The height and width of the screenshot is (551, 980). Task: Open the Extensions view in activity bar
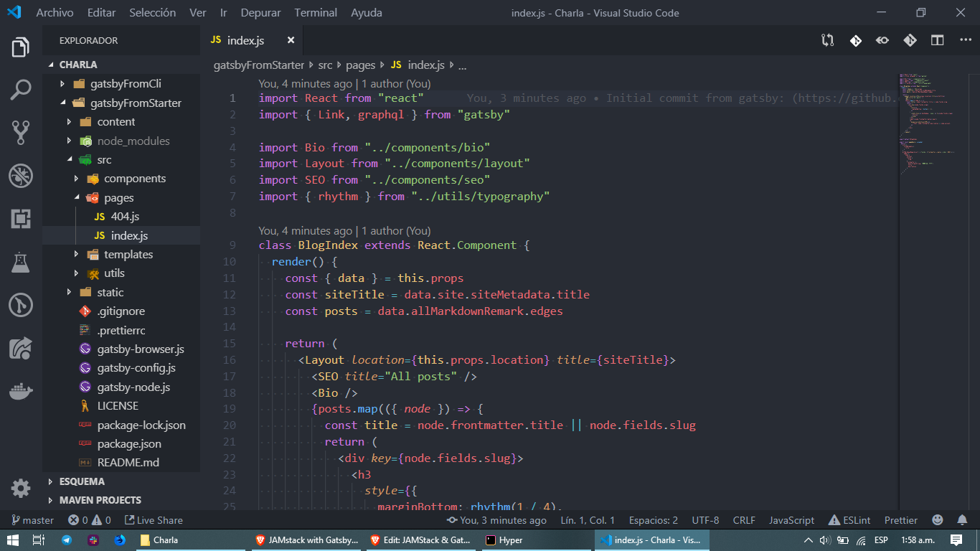click(21, 219)
